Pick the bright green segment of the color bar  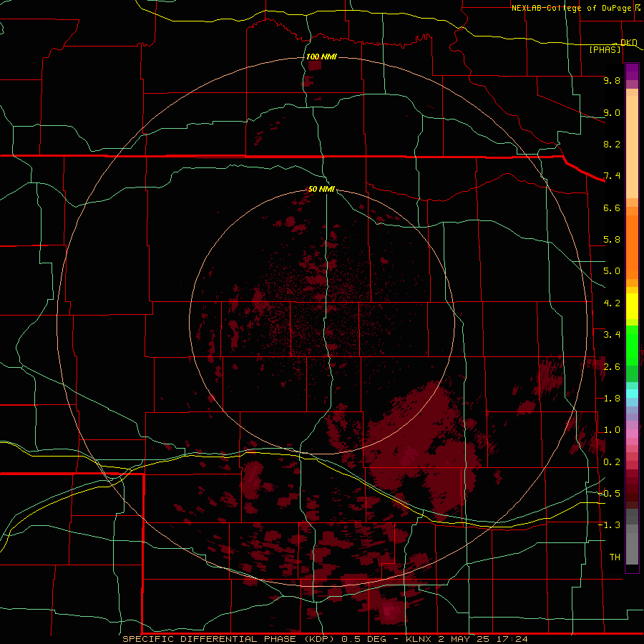[632, 345]
